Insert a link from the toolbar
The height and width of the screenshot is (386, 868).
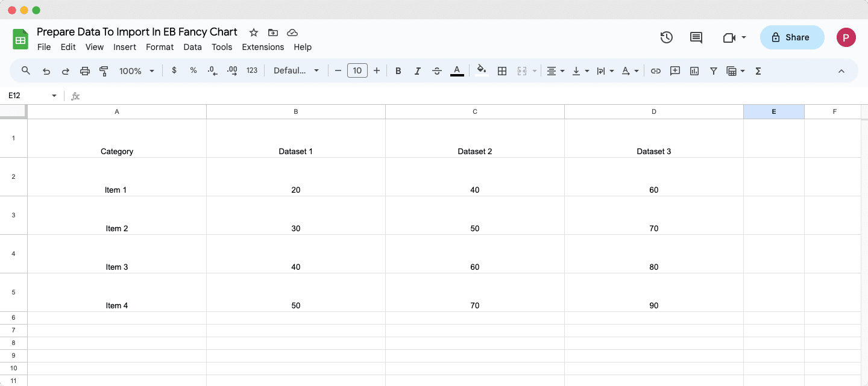click(x=656, y=70)
